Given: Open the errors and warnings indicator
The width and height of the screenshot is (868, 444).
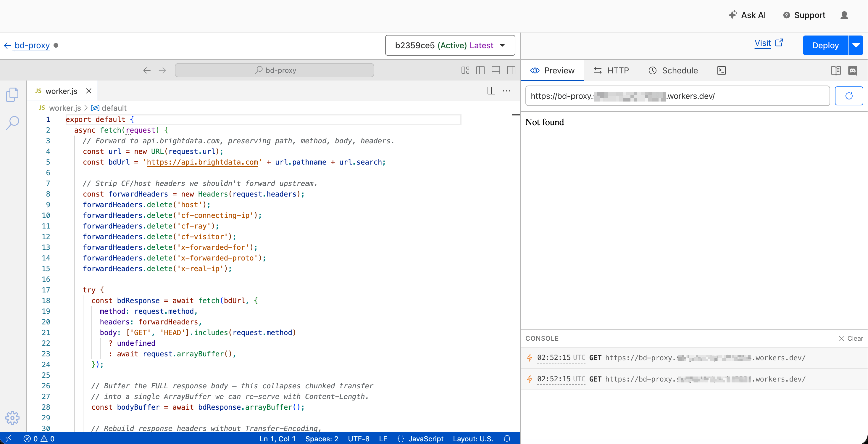Looking at the screenshot, I should [x=39, y=439].
